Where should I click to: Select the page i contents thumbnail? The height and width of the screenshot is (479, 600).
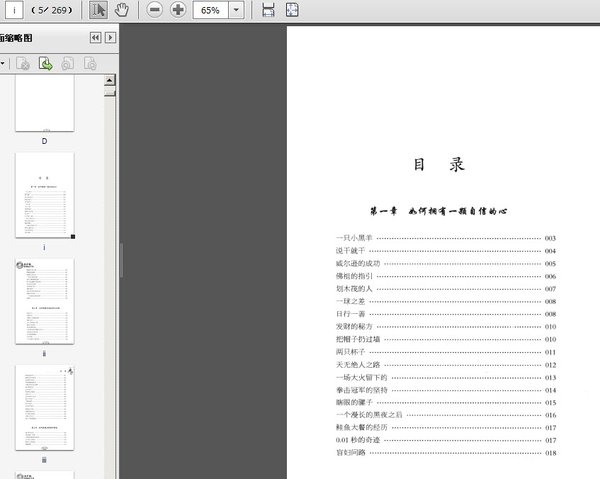pyautogui.click(x=44, y=195)
